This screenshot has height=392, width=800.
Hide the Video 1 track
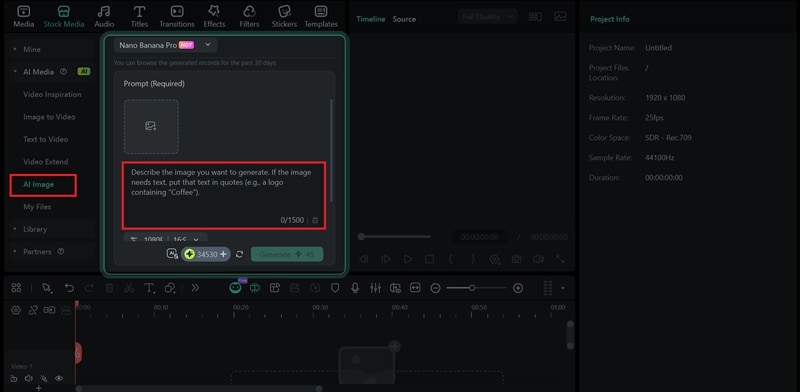pyautogui.click(x=59, y=378)
